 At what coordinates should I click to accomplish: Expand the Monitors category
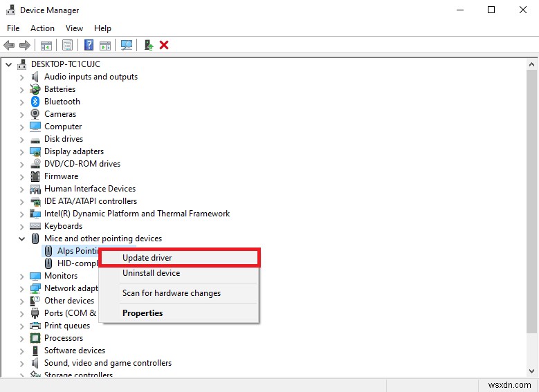tap(21, 277)
